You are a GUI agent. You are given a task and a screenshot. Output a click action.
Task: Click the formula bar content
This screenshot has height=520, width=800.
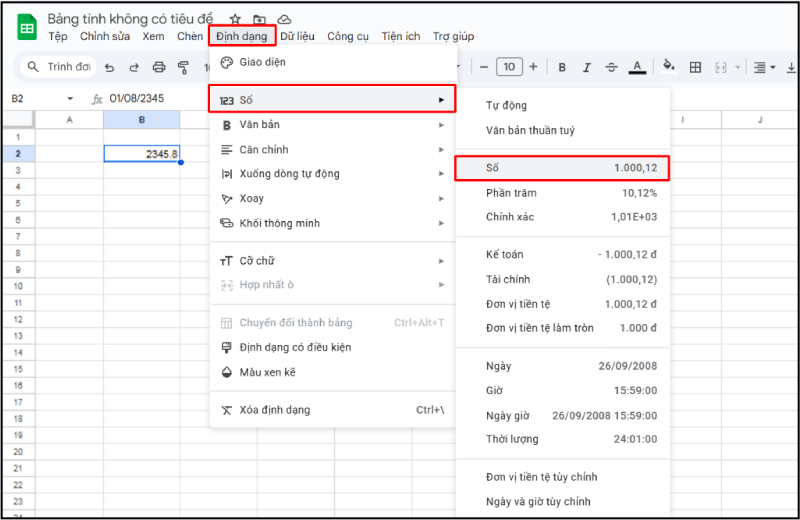[137, 98]
